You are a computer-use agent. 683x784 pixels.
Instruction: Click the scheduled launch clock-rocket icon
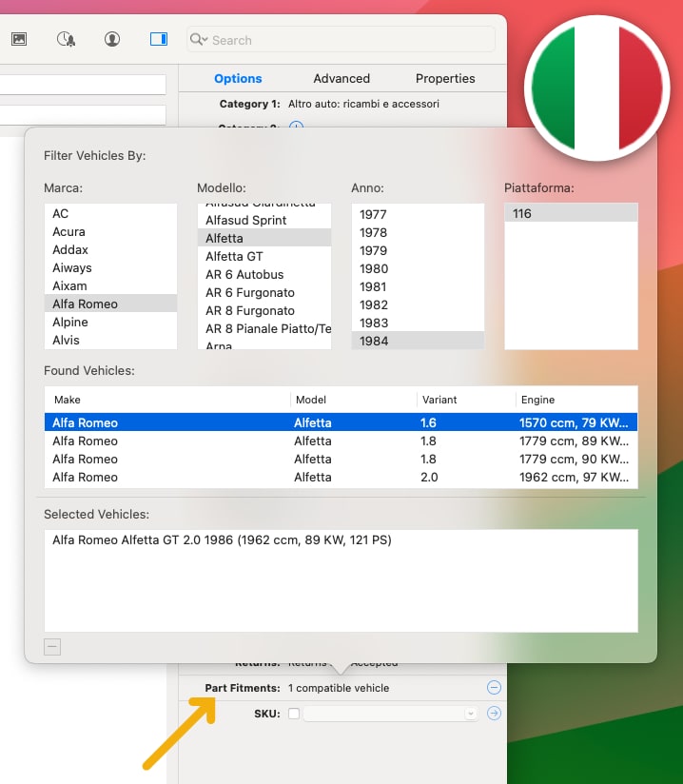[x=66, y=39]
